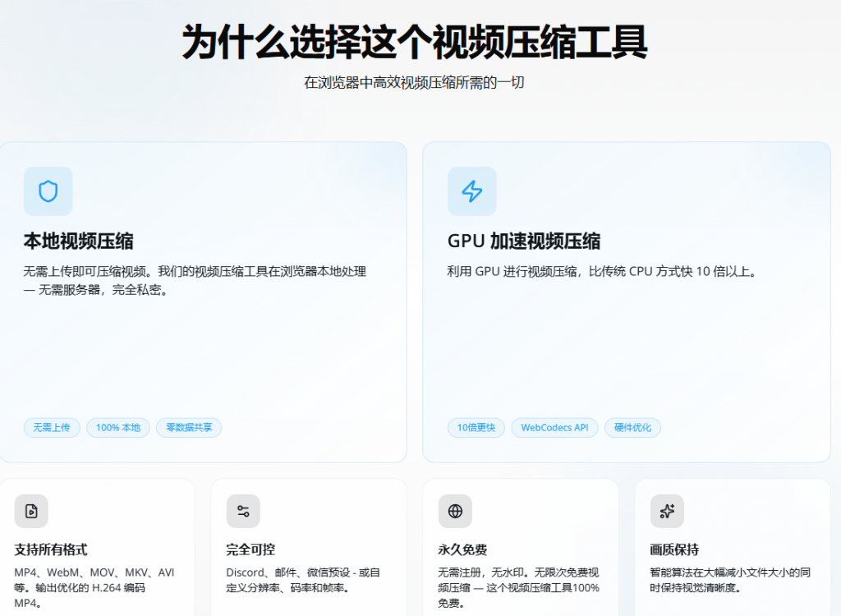Click the subtitle 在浏览器中高效视频压缩所需的一切
The image size is (841, 616).
click(x=414, y=83)
